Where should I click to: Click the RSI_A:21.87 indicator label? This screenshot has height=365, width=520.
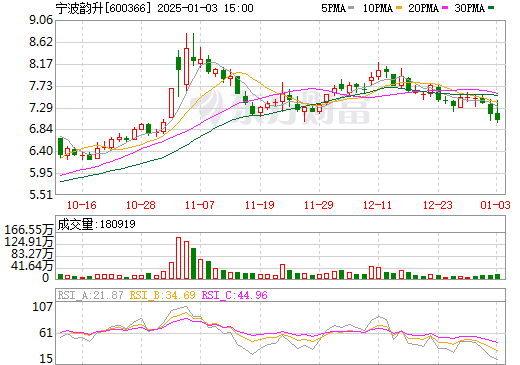pos(90,295)
